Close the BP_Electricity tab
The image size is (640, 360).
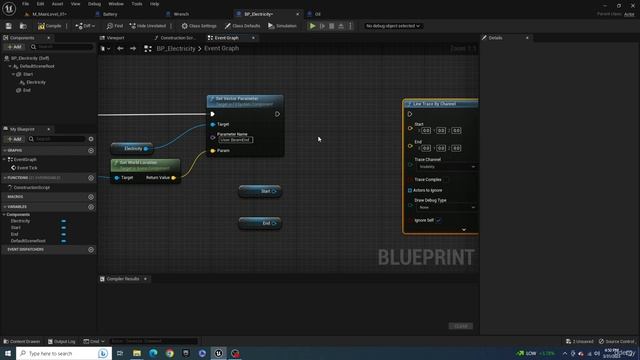[297, 14]
